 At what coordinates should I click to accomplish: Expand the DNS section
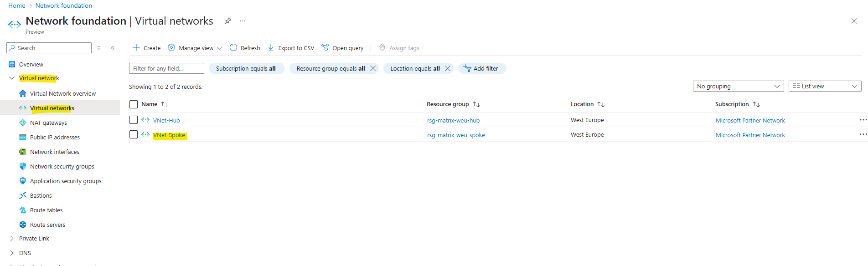12,253
